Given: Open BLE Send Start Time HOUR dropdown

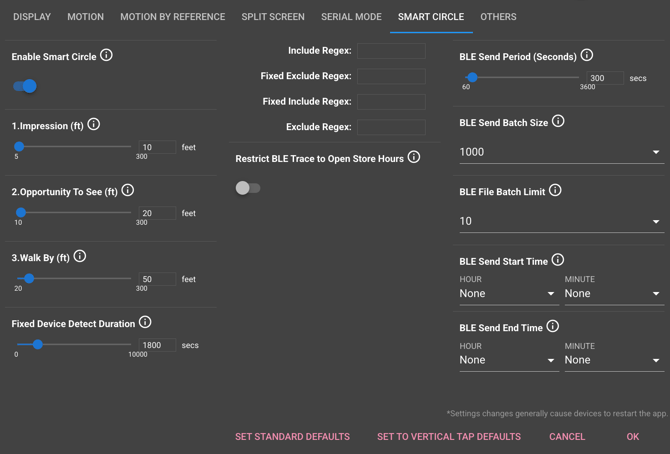Looking at the screenshot, I should point(507,294).
